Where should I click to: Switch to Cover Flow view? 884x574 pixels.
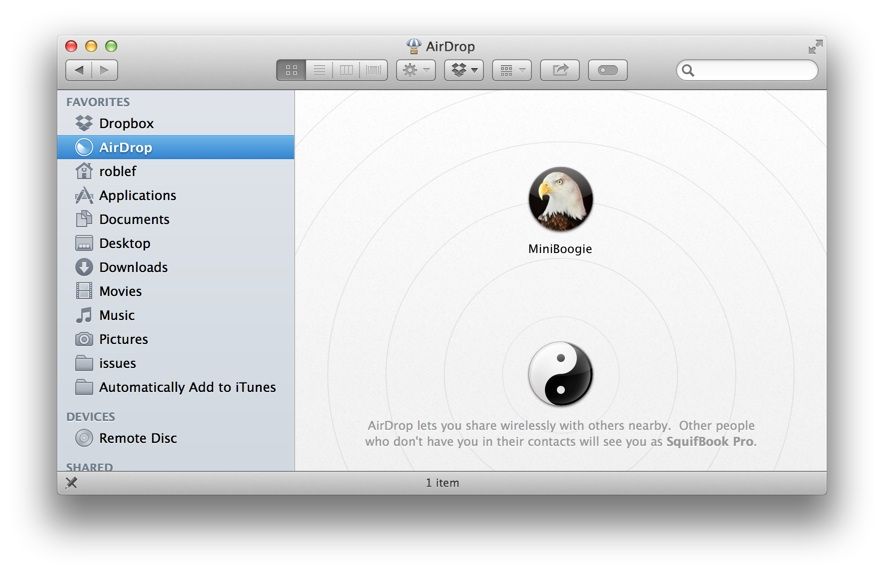[x=374, y=70]
